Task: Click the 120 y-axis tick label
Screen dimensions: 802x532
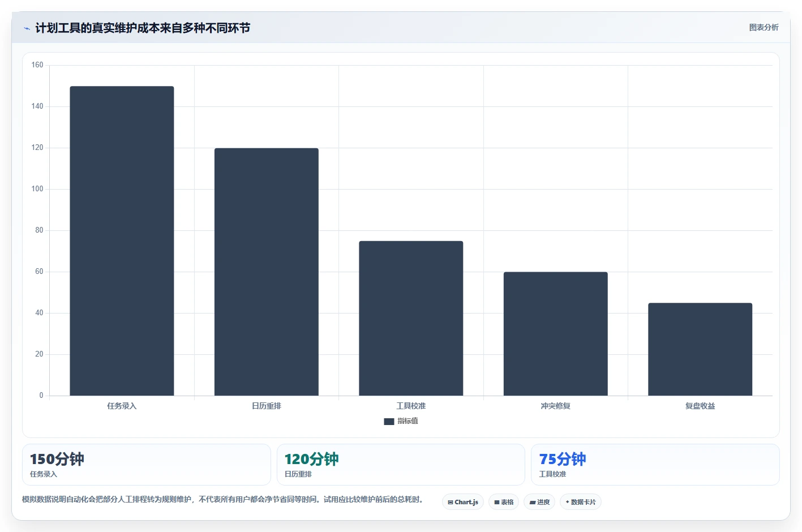Action: [37, 148]
